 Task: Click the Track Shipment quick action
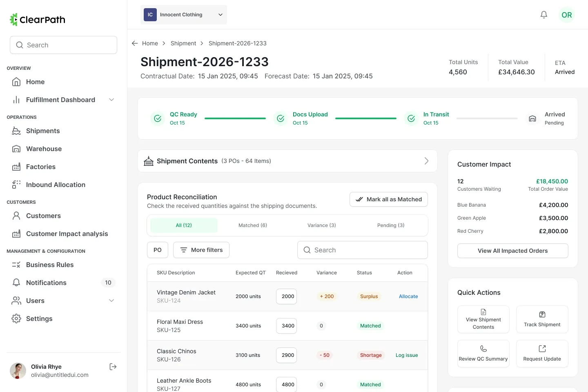click(542, 319)
